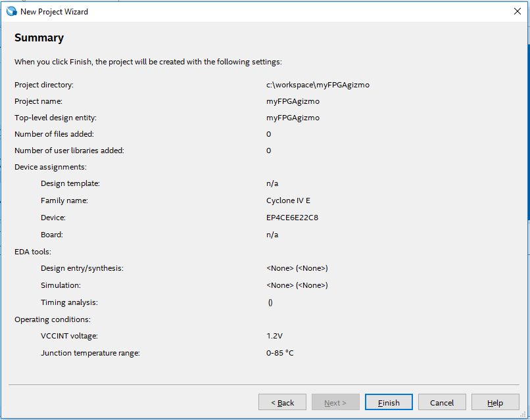The height and width of the screenshot is (420, 530).
Task: Click the Finish button
Action: [x=389, y=402]
